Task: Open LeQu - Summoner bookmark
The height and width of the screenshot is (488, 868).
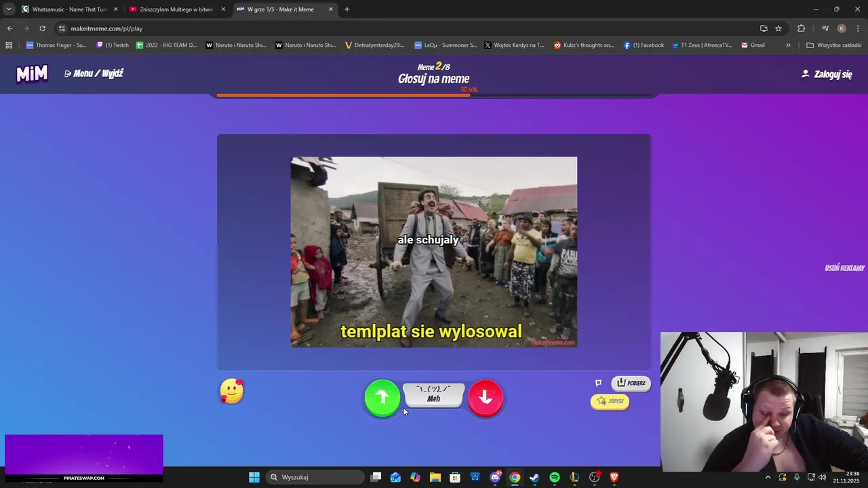Action: click(446, 45)
